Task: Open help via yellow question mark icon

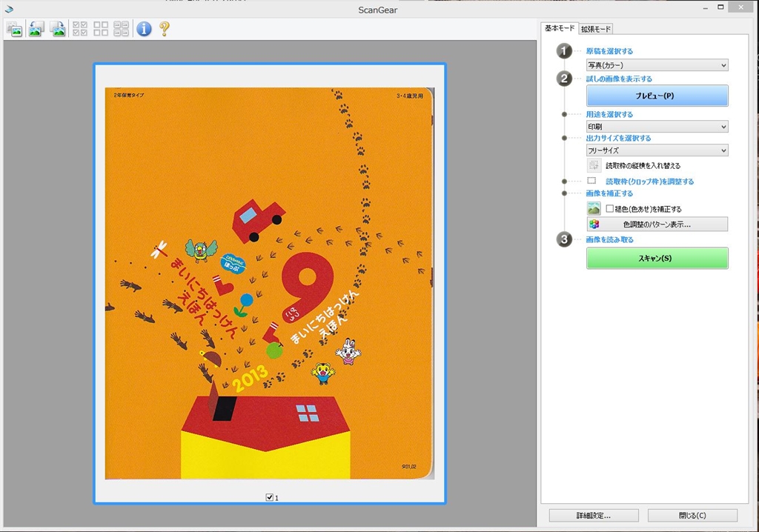Action: (x=165, y=29)
